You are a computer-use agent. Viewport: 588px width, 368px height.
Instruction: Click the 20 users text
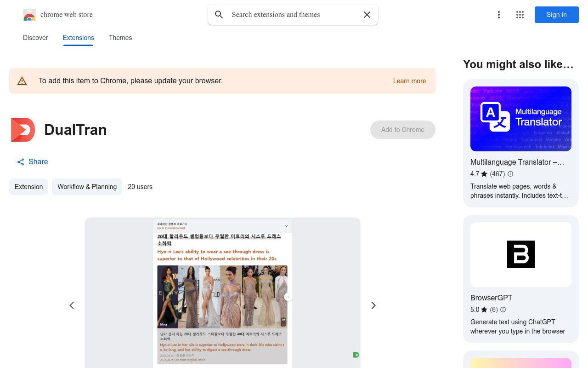(x=140, y=187)
